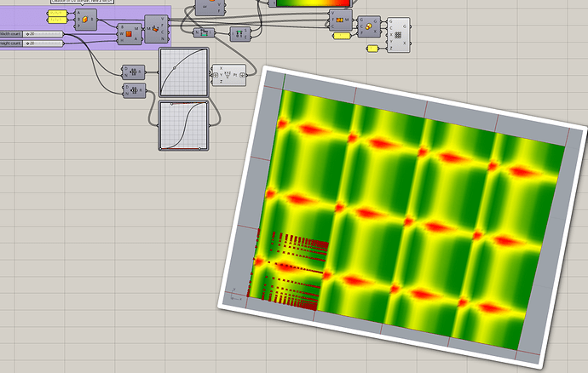Select the partially visible component with w input at top
Viewport: 588px width, 373px height.
(x=210, y=7)
